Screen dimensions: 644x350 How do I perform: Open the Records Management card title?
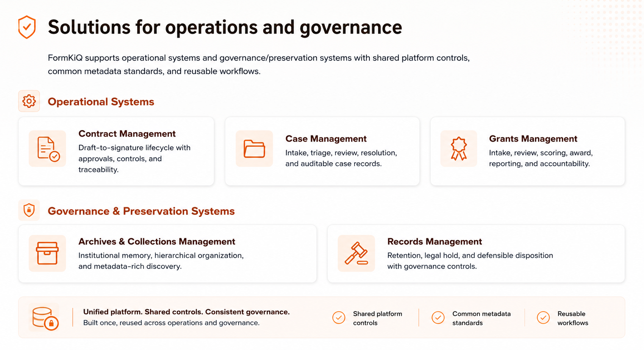point(435,241)
